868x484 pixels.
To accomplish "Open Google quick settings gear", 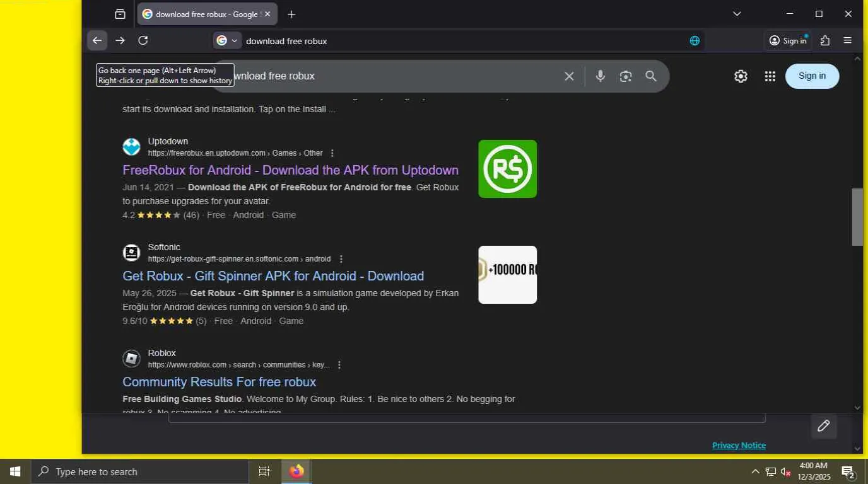I will [741, 76].
